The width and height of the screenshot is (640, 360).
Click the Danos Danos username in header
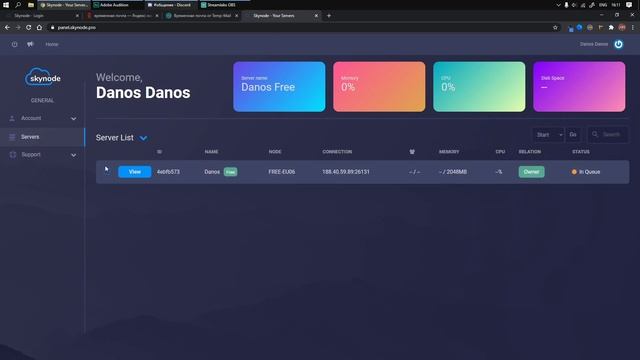pyautogui.click(x=594, y=44)
